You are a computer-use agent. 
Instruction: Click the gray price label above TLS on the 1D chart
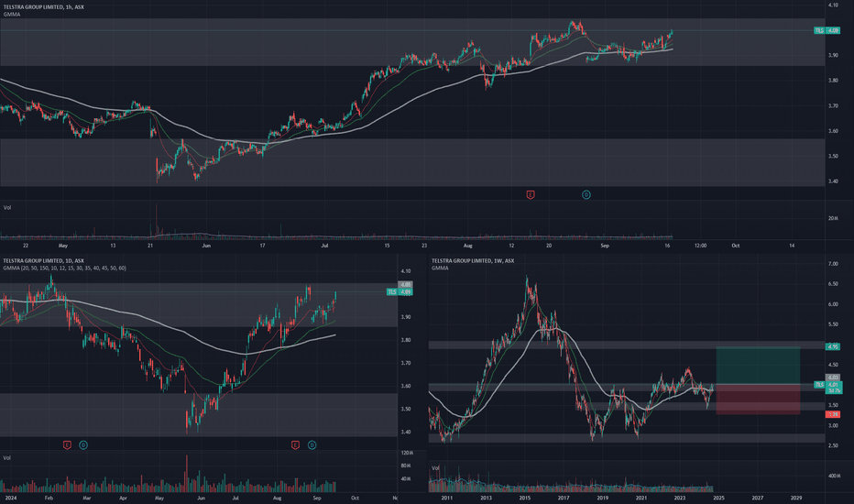pyautogui.click(x=406, y=284)
